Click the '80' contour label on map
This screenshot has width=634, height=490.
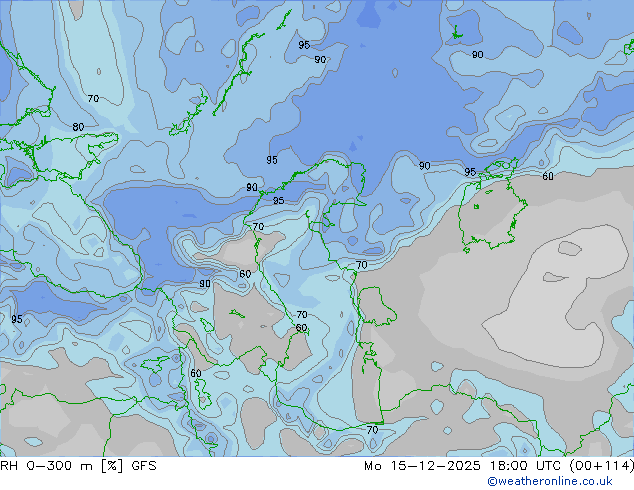click(x=78, y=127)
